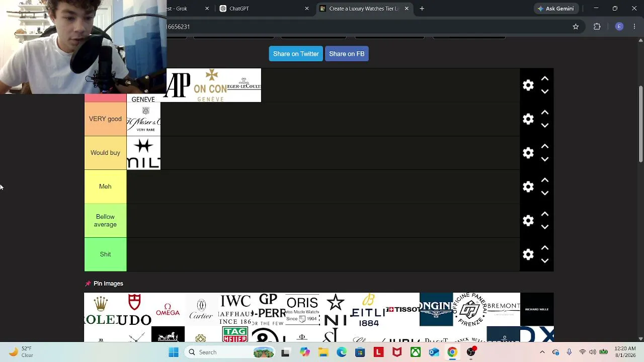Pick the Hamilton logo in Would buy
The image size is (644, 362).
pos(143,153)
